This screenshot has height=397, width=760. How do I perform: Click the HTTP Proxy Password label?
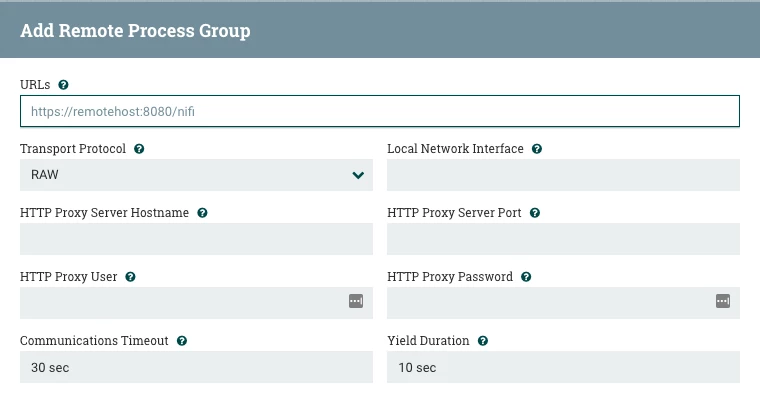coord(450,277)
